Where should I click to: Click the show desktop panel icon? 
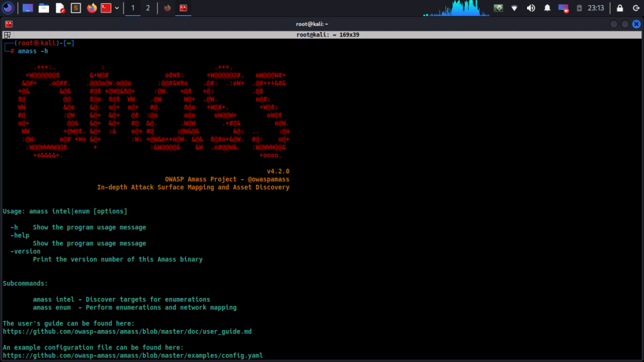coord(28,8)
